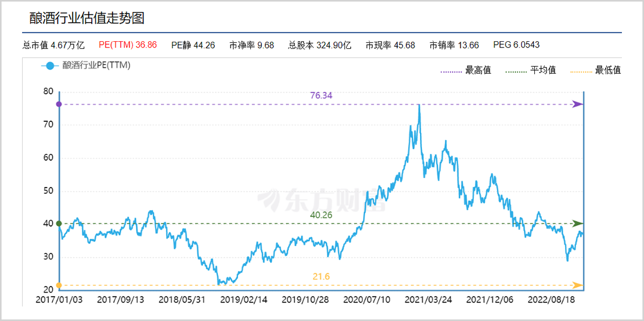Select the PE(TTM) 36.86 indicator in red
The width and height of the screenshot is (644, 321).
pyautogui.click(x=128, y=45)
